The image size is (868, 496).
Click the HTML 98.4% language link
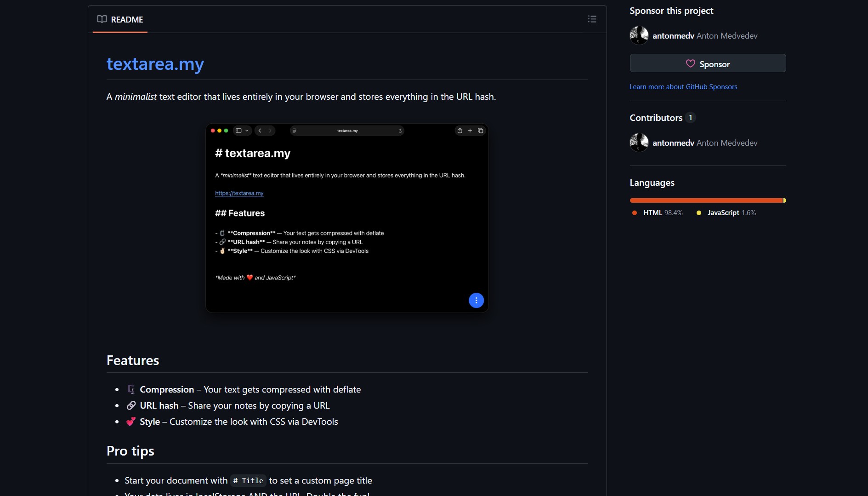pos(662,213)
